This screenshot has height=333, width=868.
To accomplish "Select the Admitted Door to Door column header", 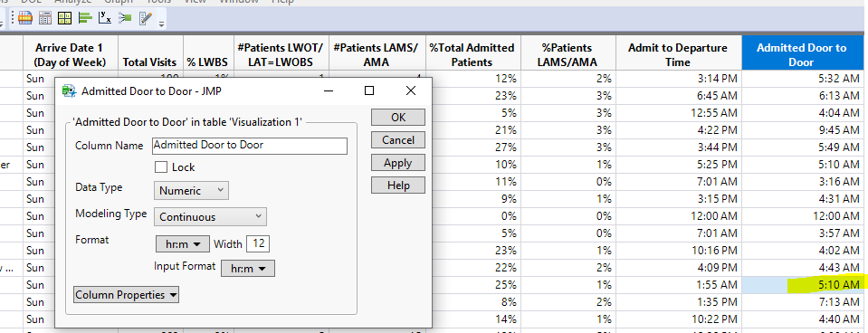I will [802, 55].
